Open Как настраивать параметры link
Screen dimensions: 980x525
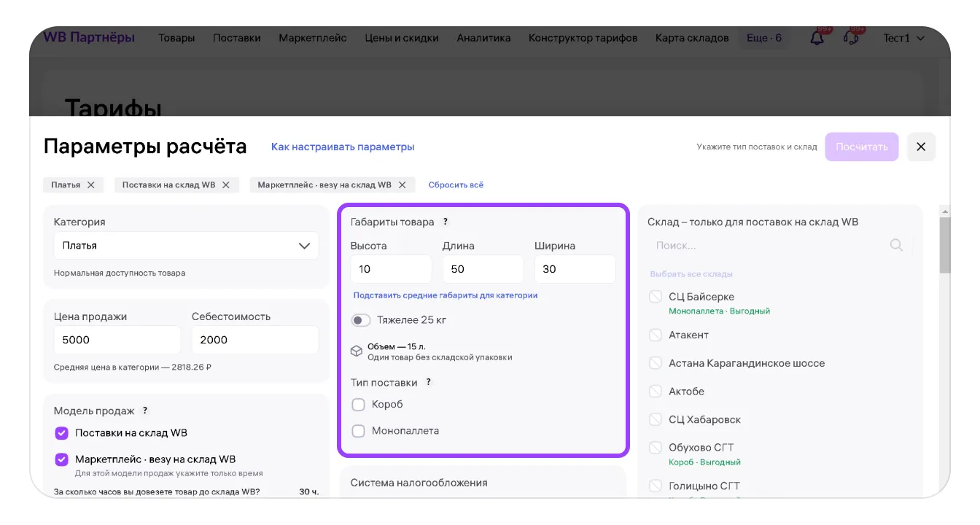pyautogui.click(x=343, y=147)
